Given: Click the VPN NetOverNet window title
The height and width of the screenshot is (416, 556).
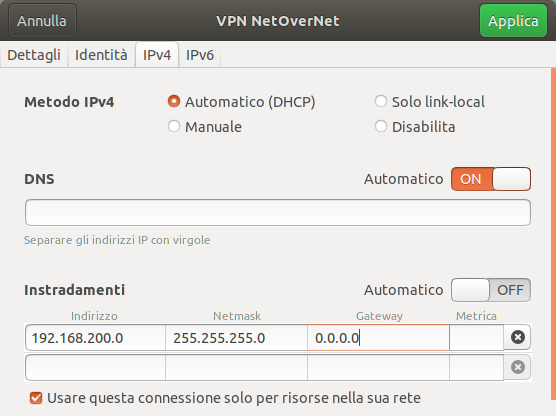Looking at the screenshot, I should click(x=278, y=21).
